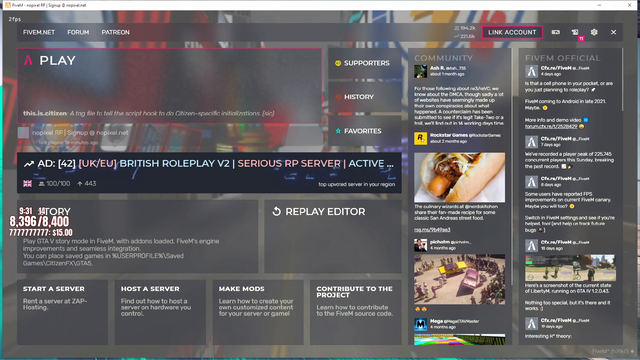Open the FAVORITES server list
This screenshot has width=640, height=360.
[365, 131]
